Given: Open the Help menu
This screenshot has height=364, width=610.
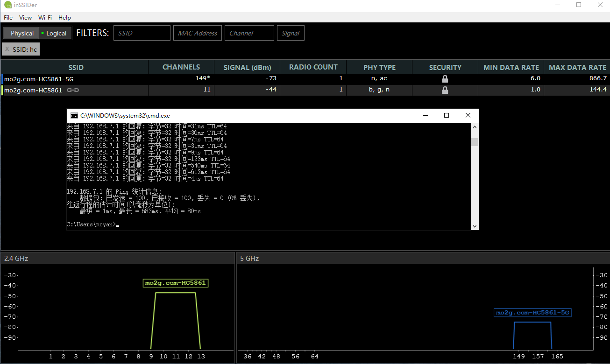Looking at the screenshot, I should 65,18.
